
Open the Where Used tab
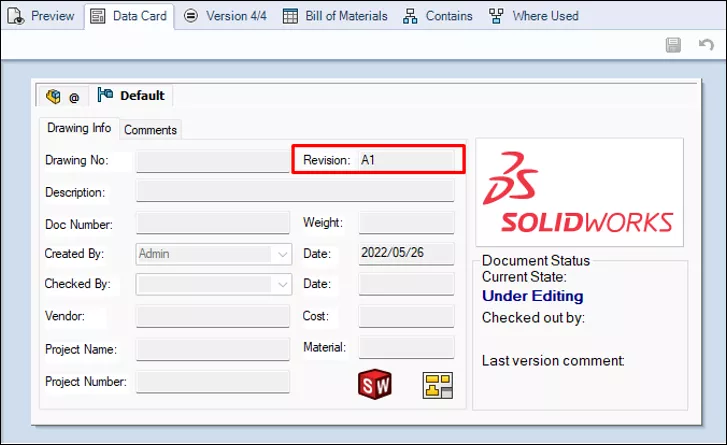tap(533, 16)
